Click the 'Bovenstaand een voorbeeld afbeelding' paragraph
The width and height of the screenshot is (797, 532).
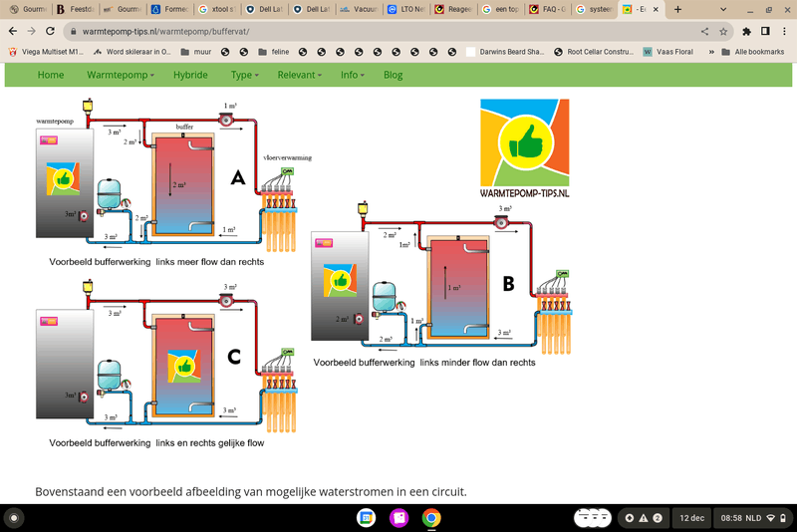pos(251,492)
